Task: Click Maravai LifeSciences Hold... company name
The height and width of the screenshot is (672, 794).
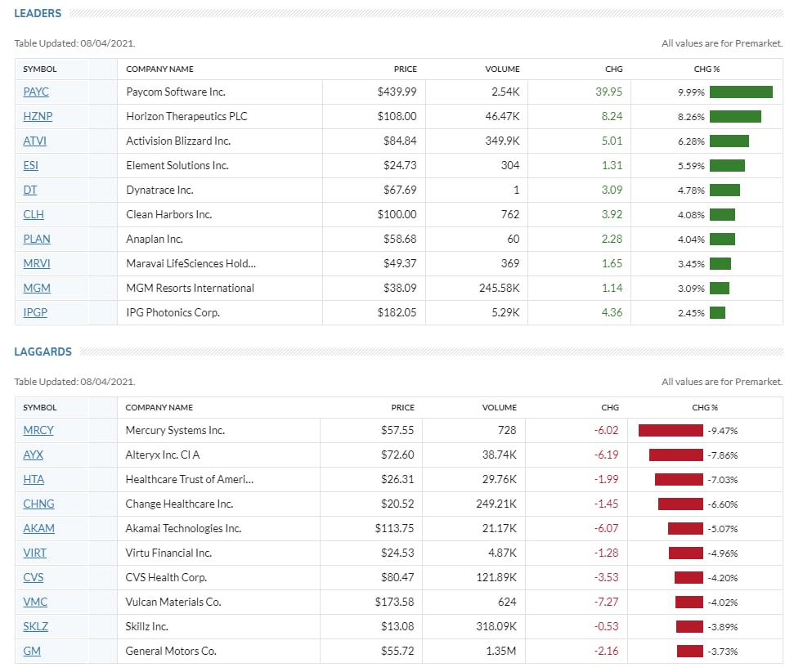Action: (x=191, y=264)
